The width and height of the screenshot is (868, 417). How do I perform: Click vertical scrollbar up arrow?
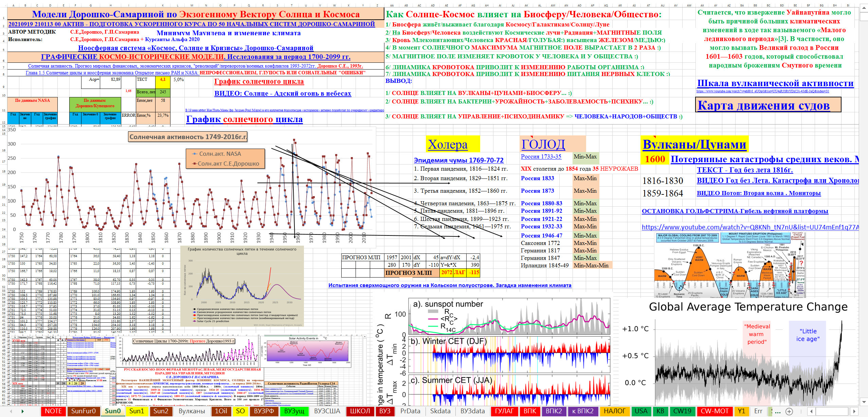(x=864, y=7)
